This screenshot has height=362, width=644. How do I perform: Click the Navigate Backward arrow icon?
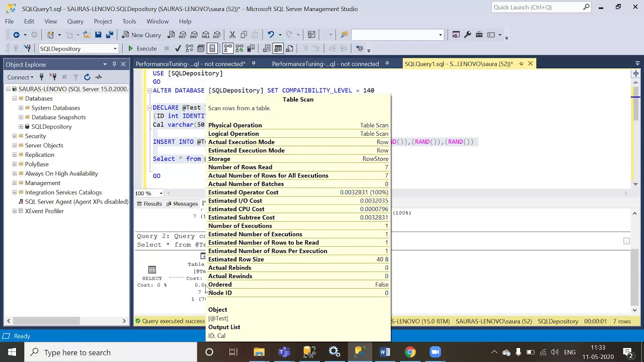coord(16,35)
